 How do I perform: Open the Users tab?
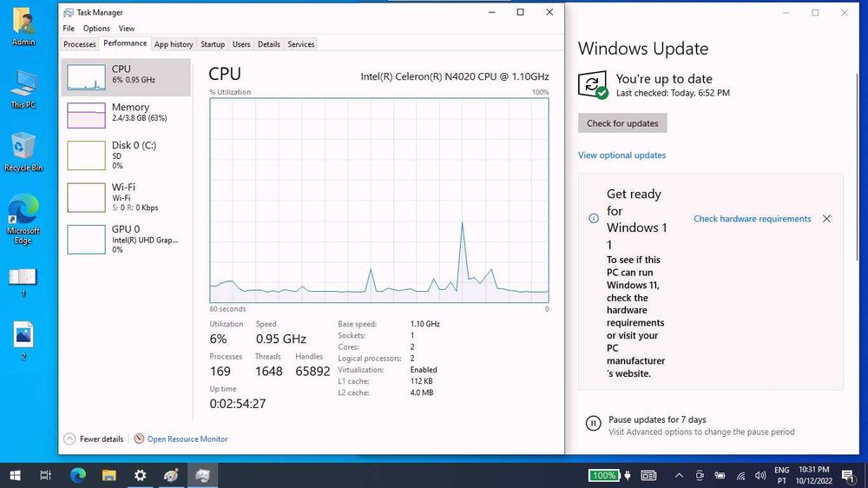click(240, 44)
